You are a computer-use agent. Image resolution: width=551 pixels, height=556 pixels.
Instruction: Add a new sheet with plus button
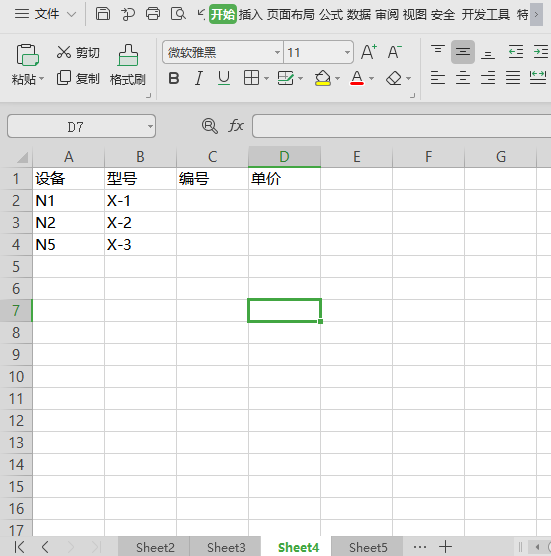(x=445, y=546)
